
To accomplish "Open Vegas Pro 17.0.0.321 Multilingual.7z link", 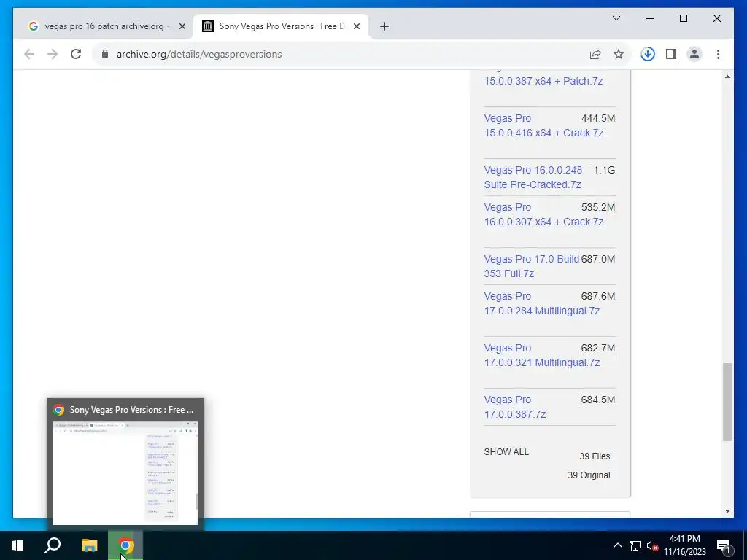I will (x=542, y=355).
